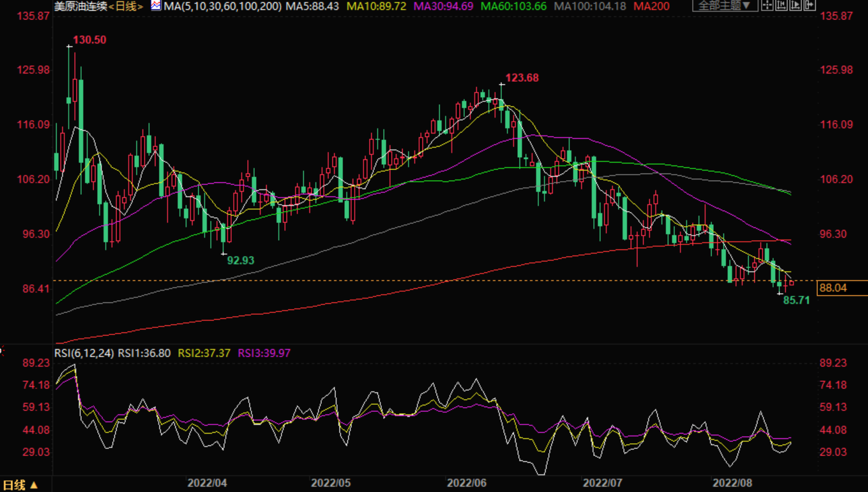This screenshot has width=868, height=492.
Task: Click the 2022/06 date marker
Action: tap(467, 483)
